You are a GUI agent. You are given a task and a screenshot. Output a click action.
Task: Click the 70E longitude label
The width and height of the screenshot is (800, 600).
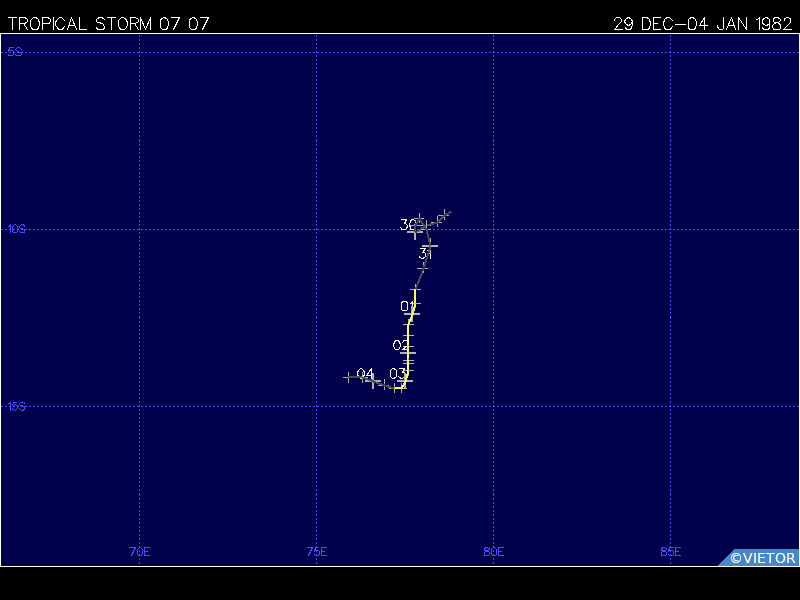140,551
